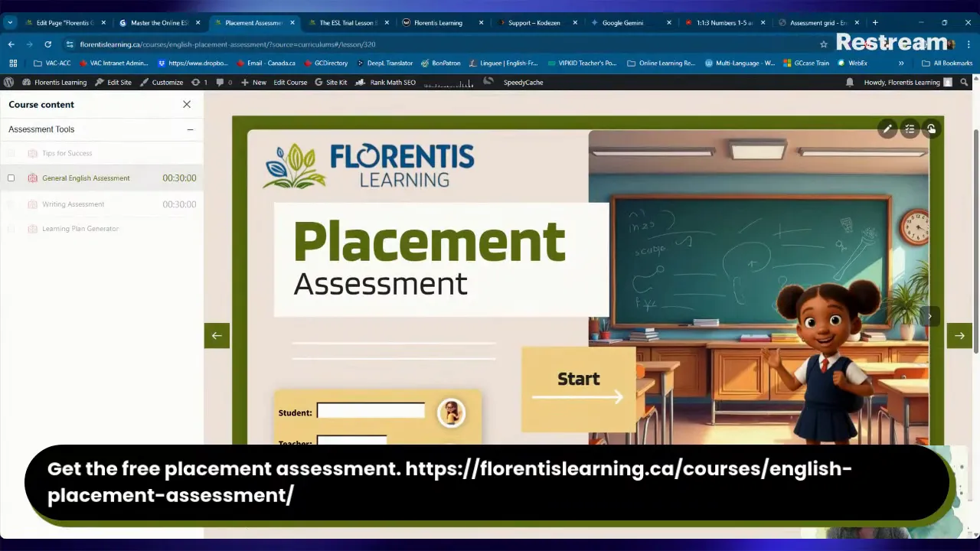Viewport: 980px width, 551px height.
Task: Open the Apps grid in bookmarks bar
Action: [x=13, y=63]
